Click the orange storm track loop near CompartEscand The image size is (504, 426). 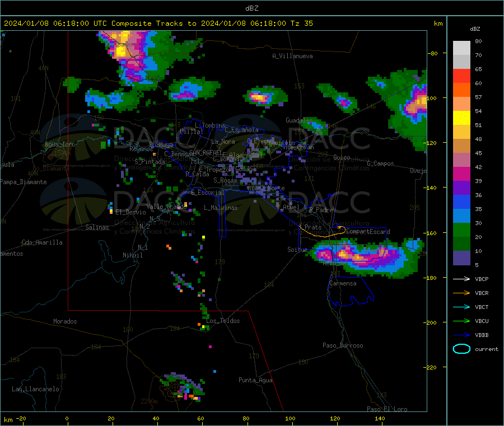[x=321, y=232]
